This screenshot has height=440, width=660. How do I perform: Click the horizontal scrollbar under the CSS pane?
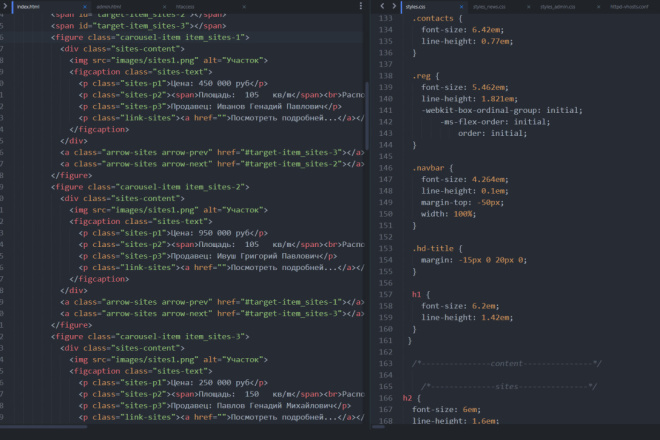tap(378, 427)
